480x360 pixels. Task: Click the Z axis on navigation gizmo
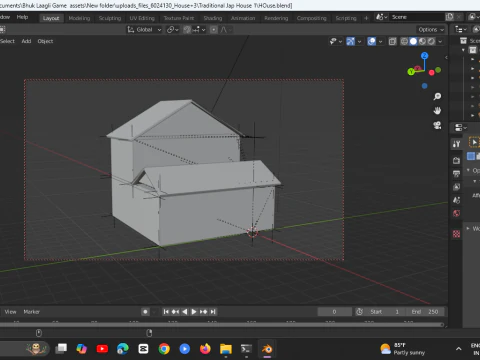[x=424, y=56]
